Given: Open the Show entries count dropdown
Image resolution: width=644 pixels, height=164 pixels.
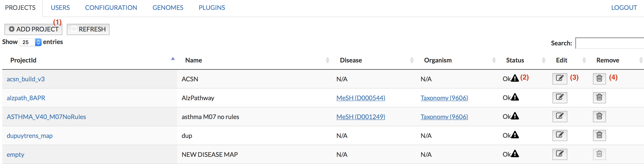Looking at the screenshot, I should [30, 42].
